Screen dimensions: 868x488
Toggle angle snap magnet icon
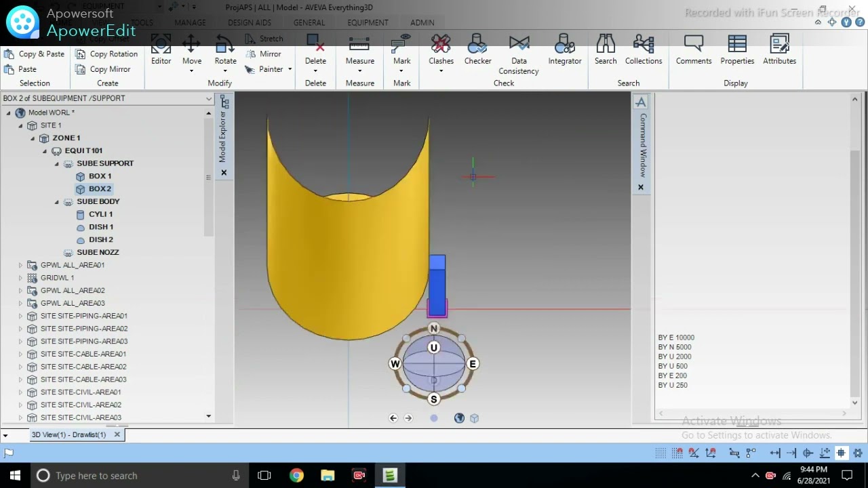coord(694,453)
